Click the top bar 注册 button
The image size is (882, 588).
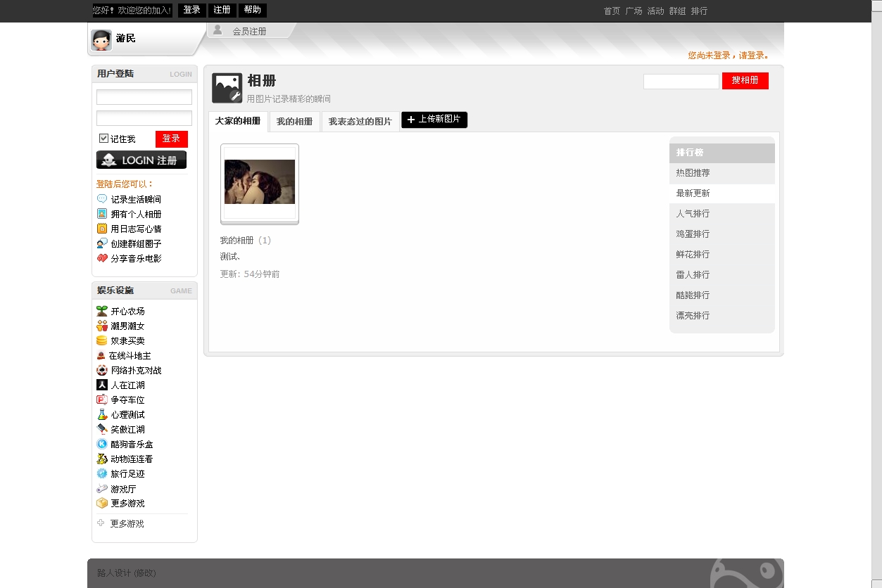point(222,11)
